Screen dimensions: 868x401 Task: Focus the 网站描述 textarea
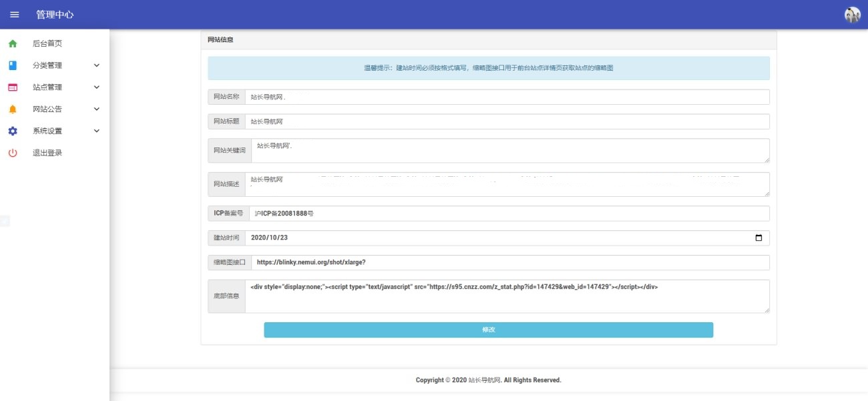(x=507, y=184)
